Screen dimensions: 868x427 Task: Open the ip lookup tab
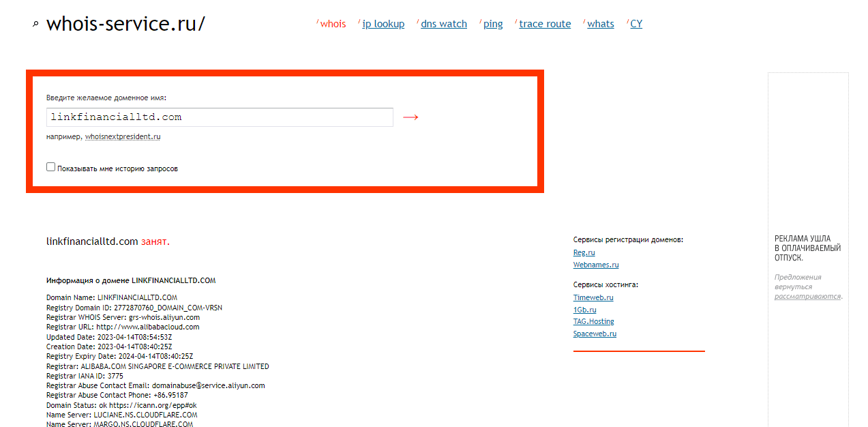pos(383,24)
